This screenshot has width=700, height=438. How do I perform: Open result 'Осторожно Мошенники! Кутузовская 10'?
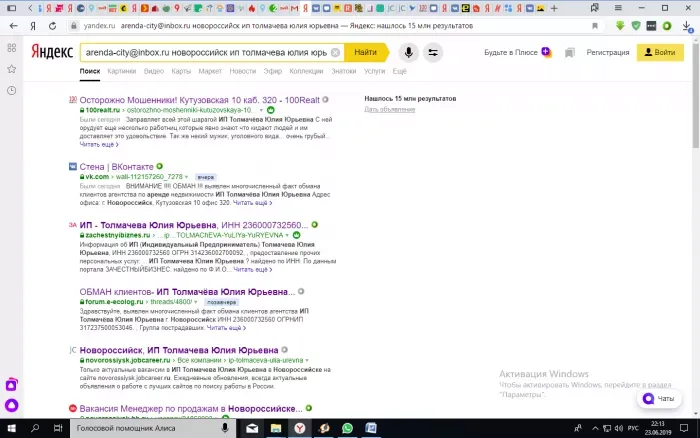tap(199, 100)
